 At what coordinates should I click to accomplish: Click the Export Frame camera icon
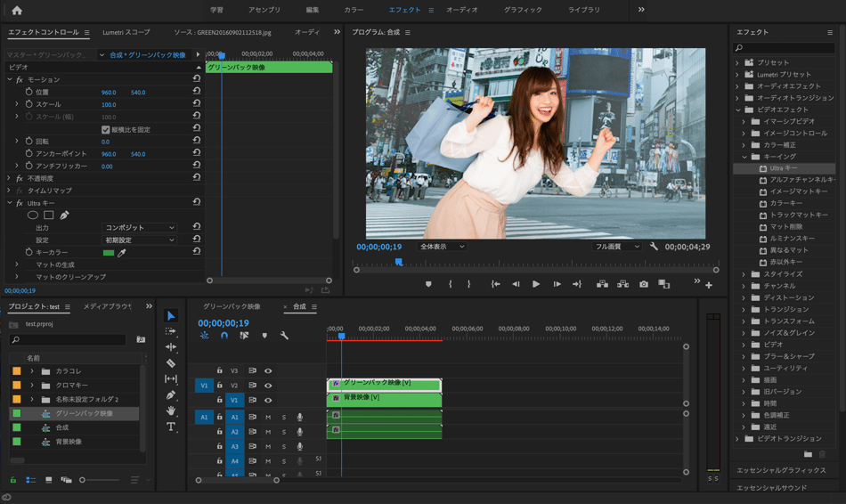644,284
